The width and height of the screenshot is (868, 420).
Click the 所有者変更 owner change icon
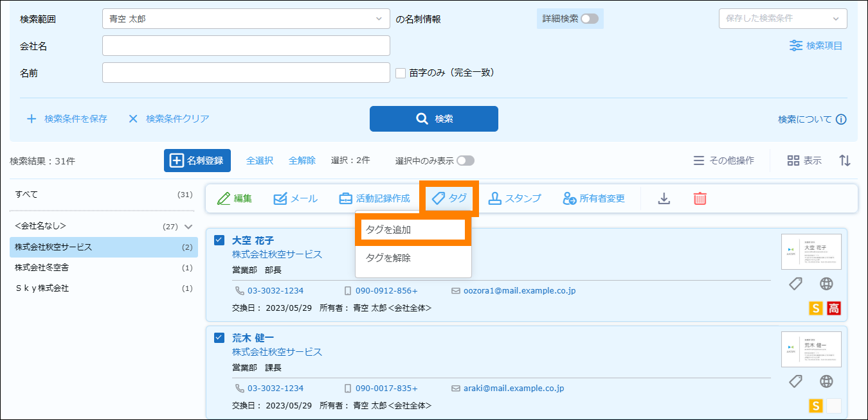(570, 198)
